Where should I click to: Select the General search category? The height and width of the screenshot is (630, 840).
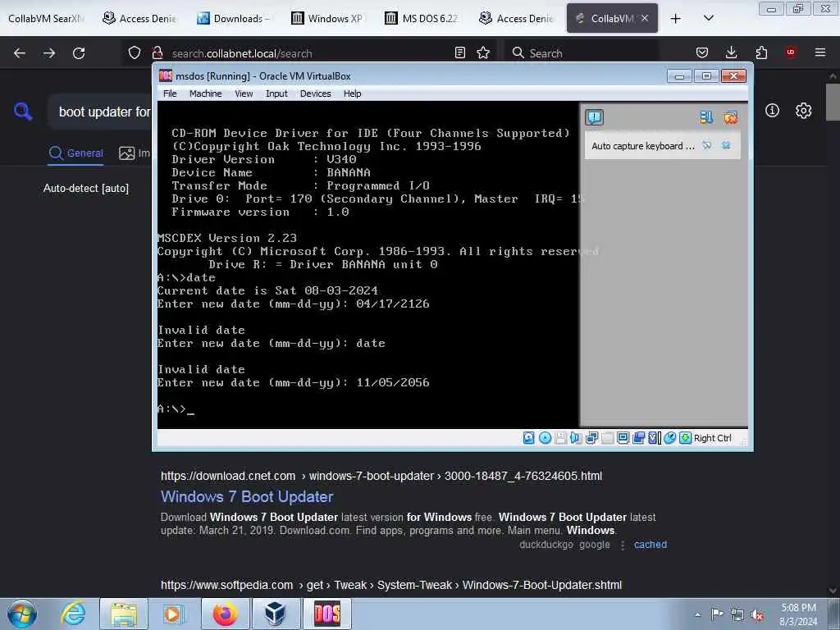(x=75, y=153)
